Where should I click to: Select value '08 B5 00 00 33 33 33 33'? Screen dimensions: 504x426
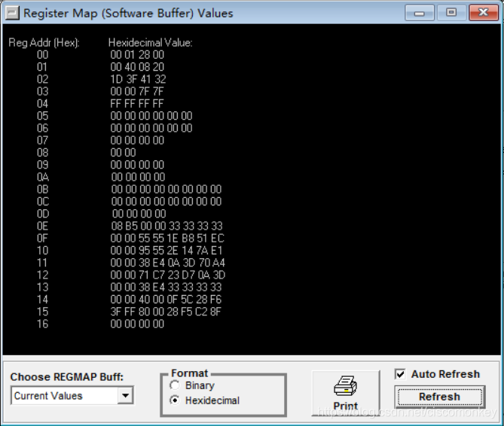click(166, 226)
